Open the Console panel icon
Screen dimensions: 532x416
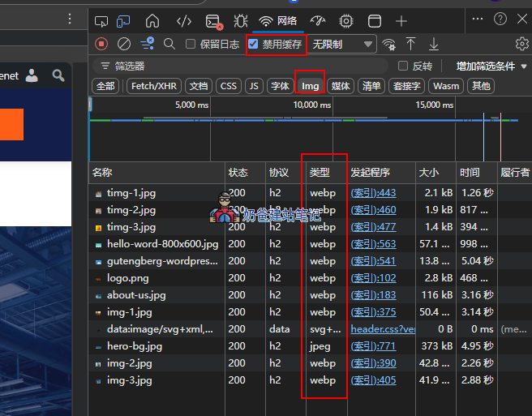[x=213, y=21]
